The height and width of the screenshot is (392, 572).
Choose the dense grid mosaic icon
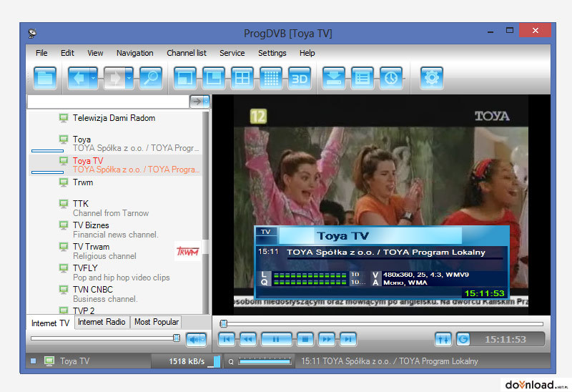271,78
